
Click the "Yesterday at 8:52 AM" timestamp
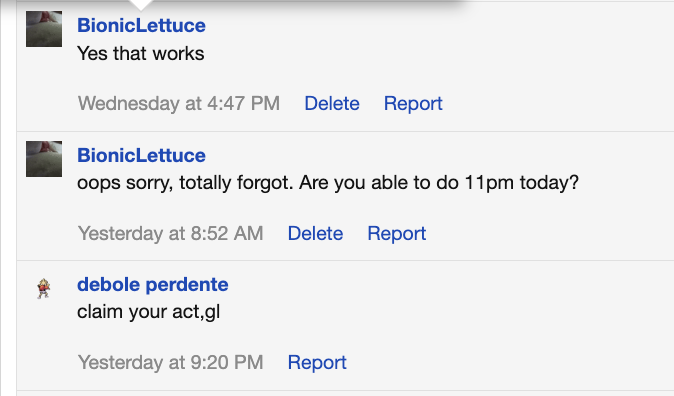click(171, 233)
